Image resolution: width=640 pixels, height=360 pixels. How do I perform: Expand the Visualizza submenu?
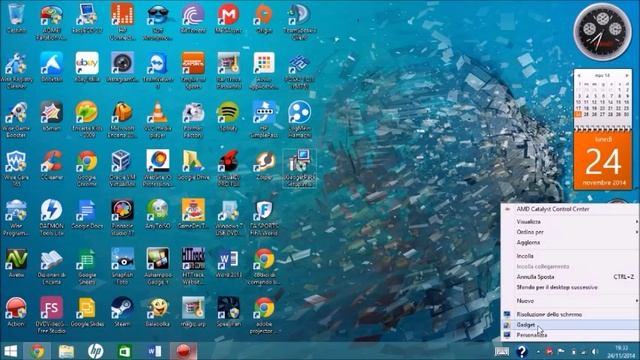pos(570,222)
